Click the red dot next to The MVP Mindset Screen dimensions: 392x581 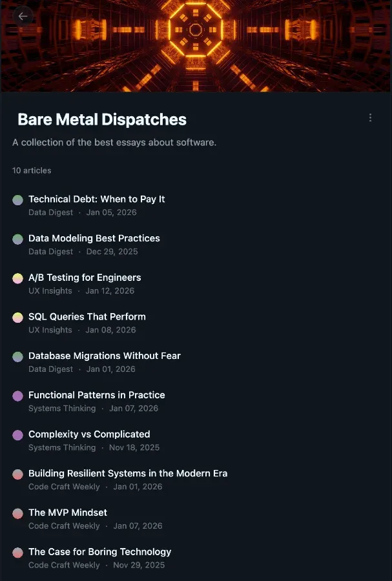coord(17,513)
